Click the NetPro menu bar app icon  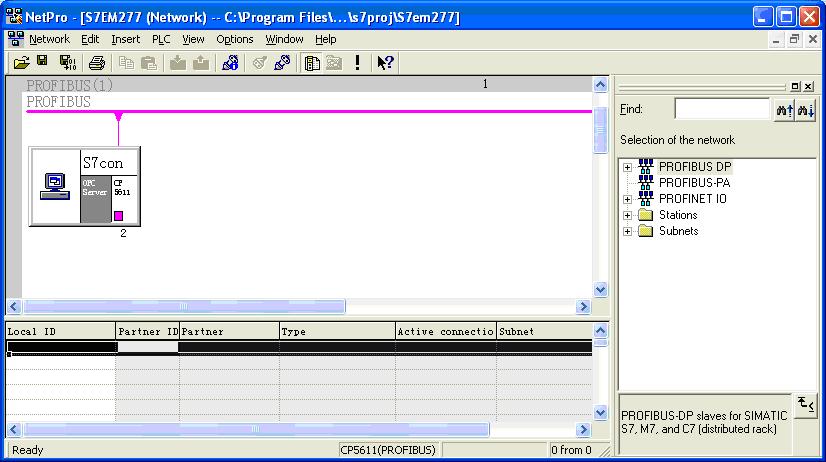click(x=15, y=39)
